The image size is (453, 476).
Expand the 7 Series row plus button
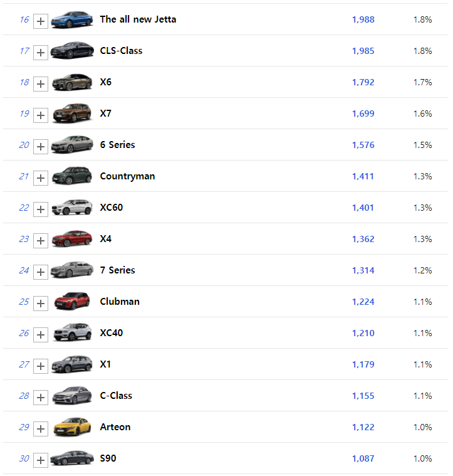(x=41, y=272)
